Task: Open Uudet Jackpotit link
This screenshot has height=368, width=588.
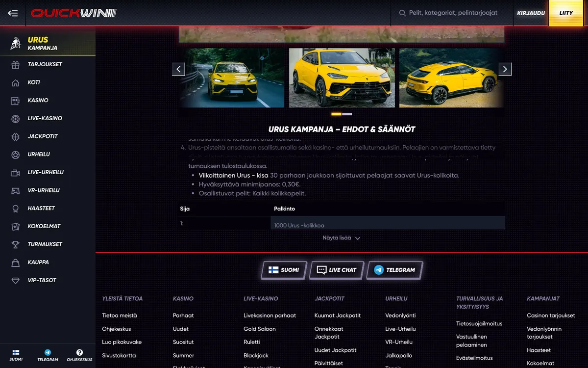Action: [x=336, y=350]
